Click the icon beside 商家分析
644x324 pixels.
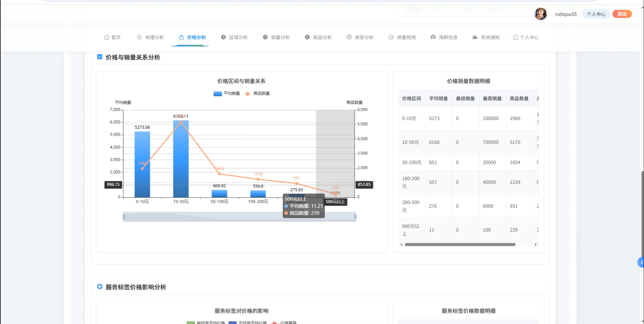(x=349, y=37)
